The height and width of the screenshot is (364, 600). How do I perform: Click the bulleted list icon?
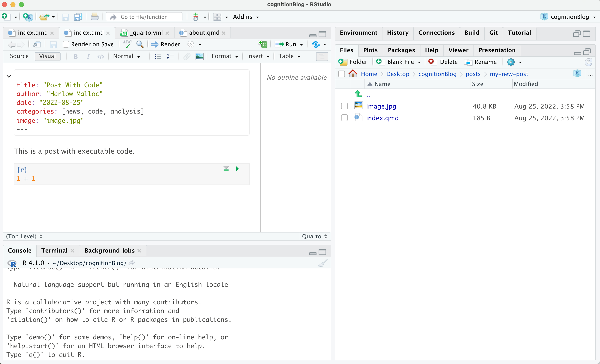(x=158, y=56)
